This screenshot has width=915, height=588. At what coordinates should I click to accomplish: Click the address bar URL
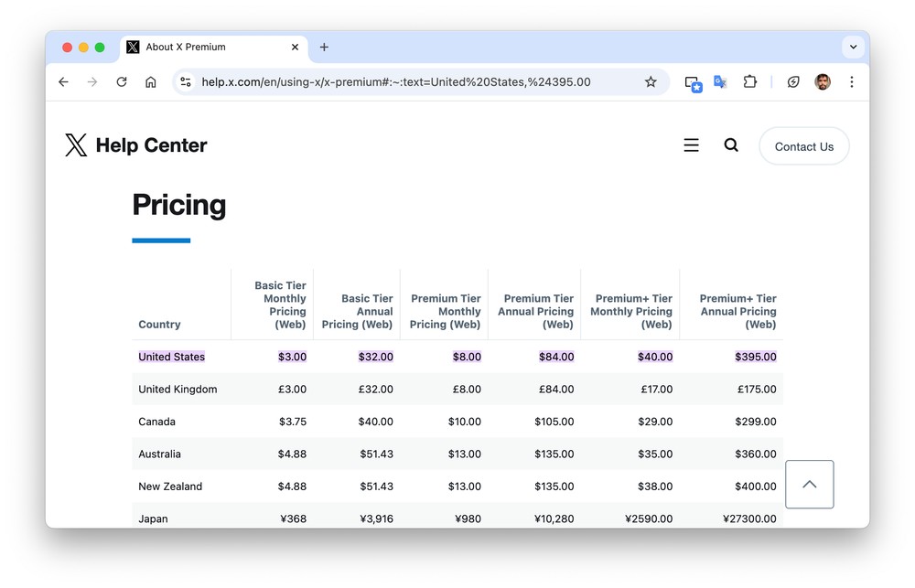click(x=396, y=82)
